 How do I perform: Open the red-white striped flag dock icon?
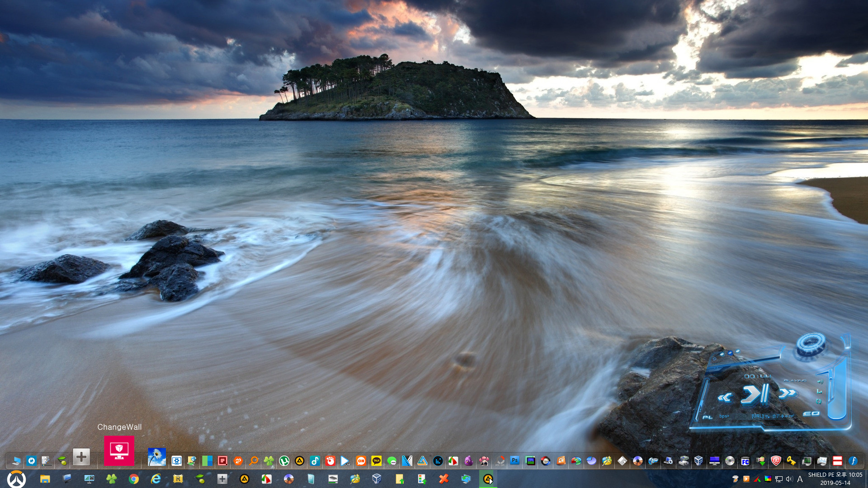click(x=837, y=461)
